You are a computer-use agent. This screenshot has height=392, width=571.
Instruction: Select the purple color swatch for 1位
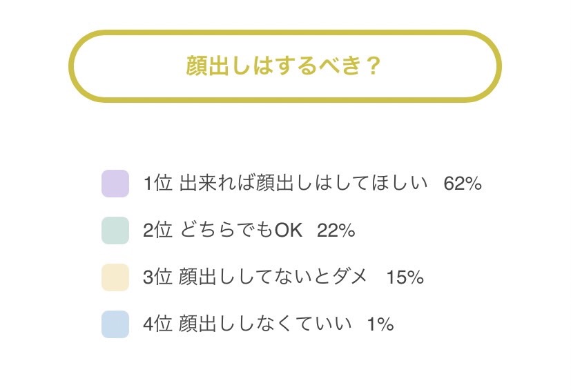[115, 184]
